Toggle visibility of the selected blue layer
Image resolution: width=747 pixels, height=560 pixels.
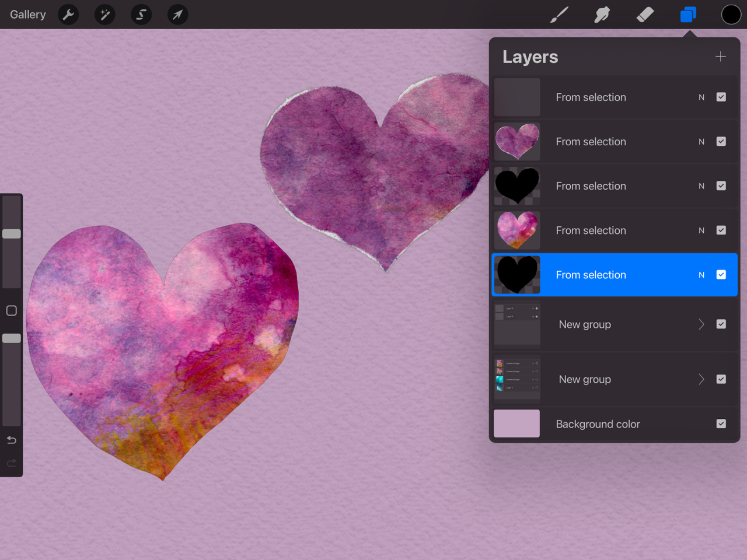721,275
